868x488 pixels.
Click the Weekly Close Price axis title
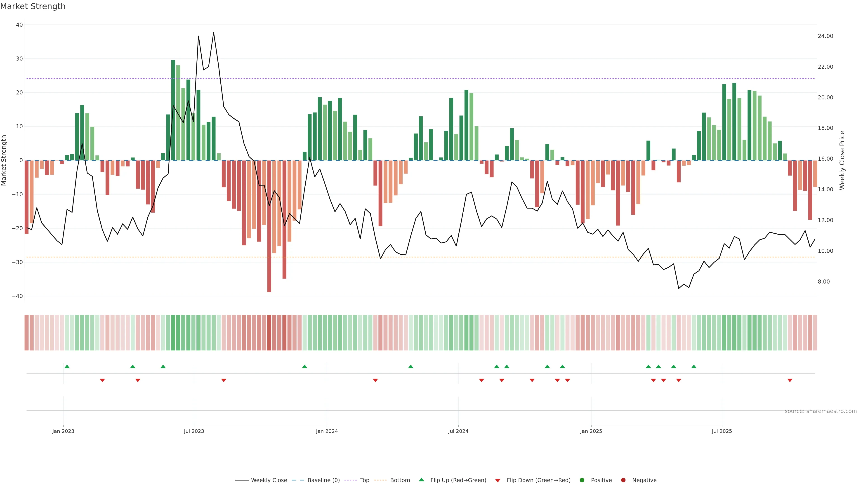[x=842, y=160]
